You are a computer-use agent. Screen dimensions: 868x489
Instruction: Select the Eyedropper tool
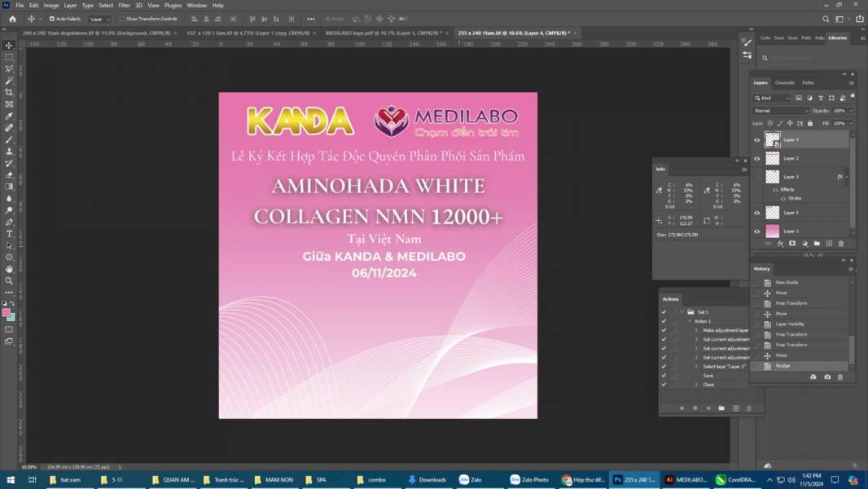pyautogui.click(x=9, y=116)
